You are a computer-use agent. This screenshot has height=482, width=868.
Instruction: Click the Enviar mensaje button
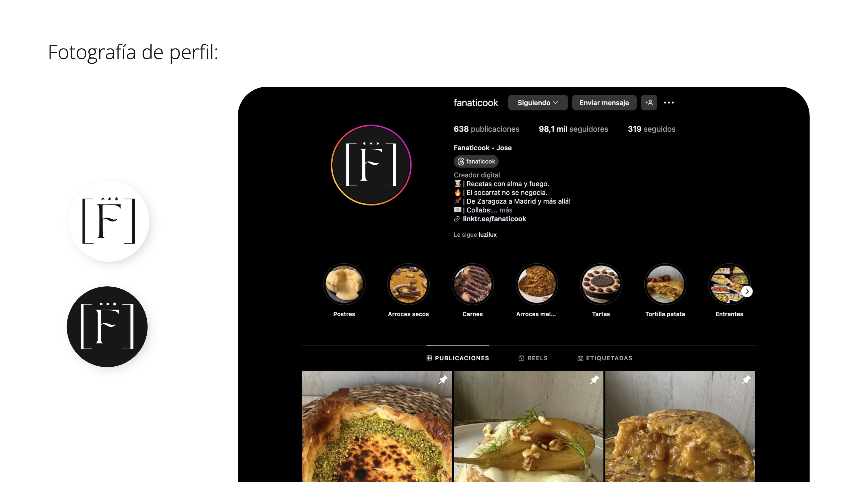[604, 102]
